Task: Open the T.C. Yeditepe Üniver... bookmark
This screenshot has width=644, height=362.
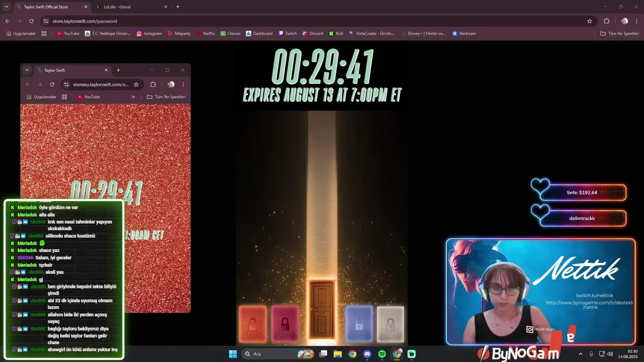Action: [108, 34]
